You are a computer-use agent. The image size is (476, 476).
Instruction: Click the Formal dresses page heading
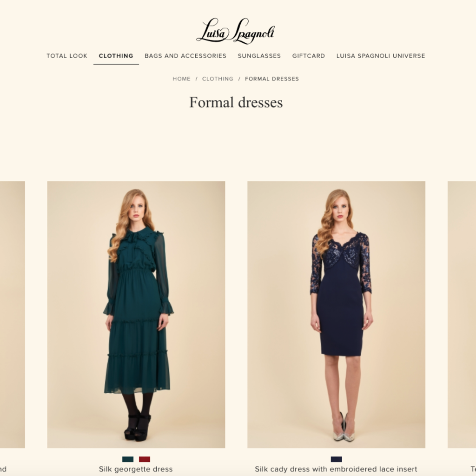pyautogui.click(x=236, y=103)
